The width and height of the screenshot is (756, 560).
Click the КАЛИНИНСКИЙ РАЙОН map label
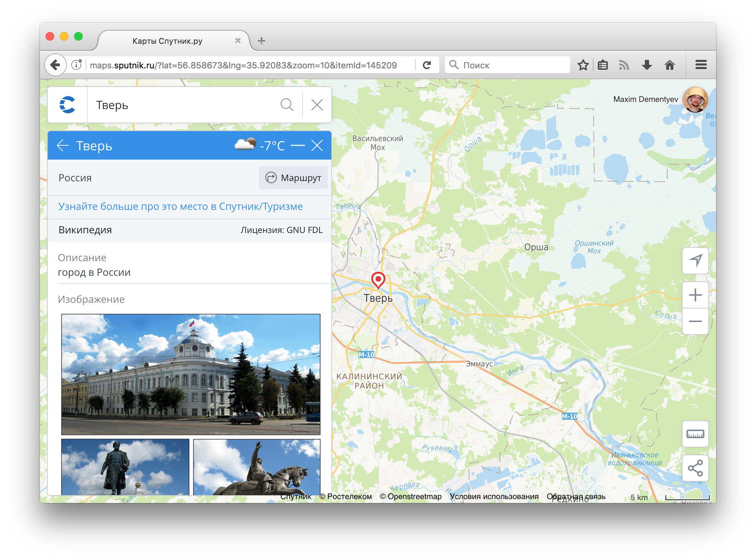pyautogui.click(x=369, y=381)
